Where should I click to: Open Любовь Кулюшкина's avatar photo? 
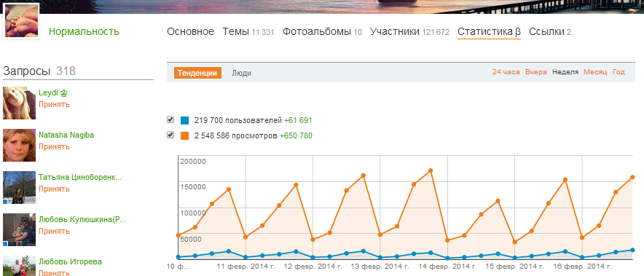(19, 230)
